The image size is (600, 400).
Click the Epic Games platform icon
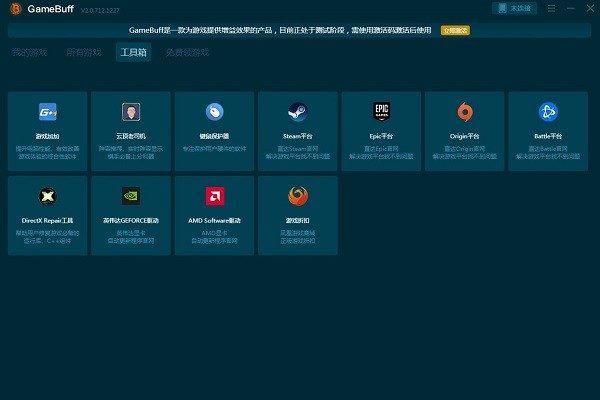tap(381, 112)
